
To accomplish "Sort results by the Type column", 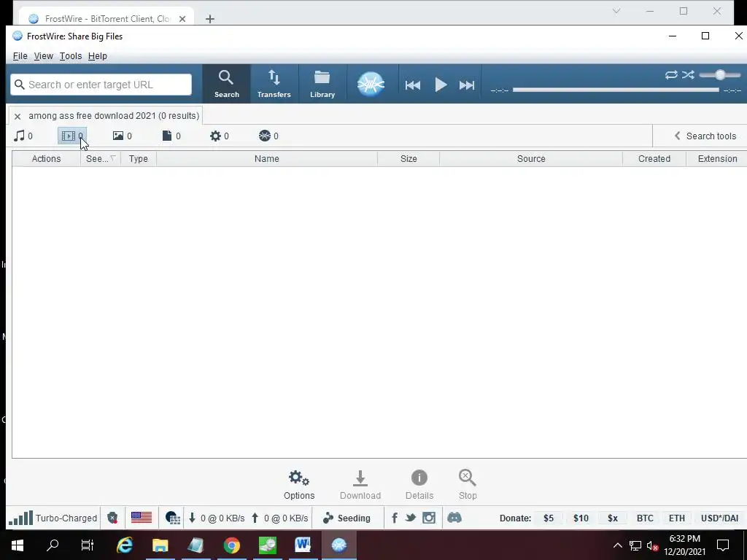I will [138, 158].
